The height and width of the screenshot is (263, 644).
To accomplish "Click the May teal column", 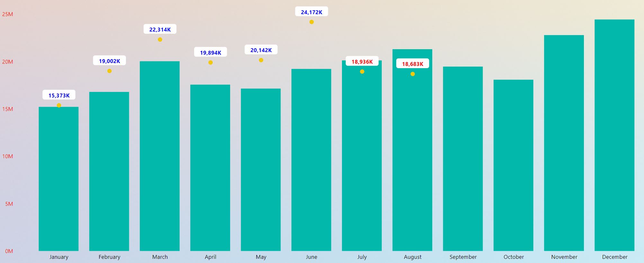I will (261, 170).
